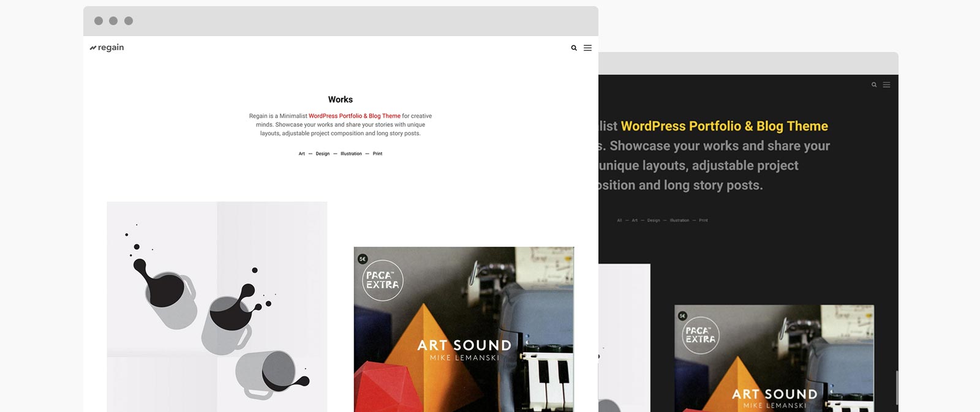
Task: Click the third window dot in browser frame
Action: [129, 21]
